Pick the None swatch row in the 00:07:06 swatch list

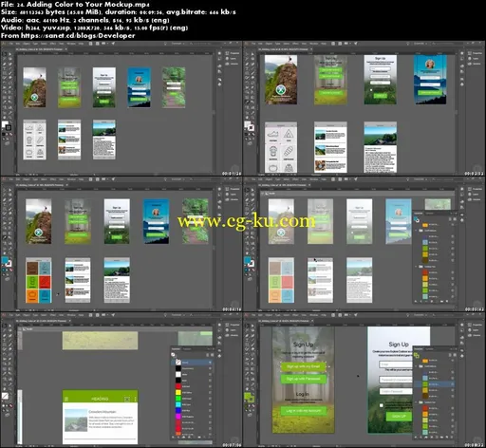pos(192,363)
